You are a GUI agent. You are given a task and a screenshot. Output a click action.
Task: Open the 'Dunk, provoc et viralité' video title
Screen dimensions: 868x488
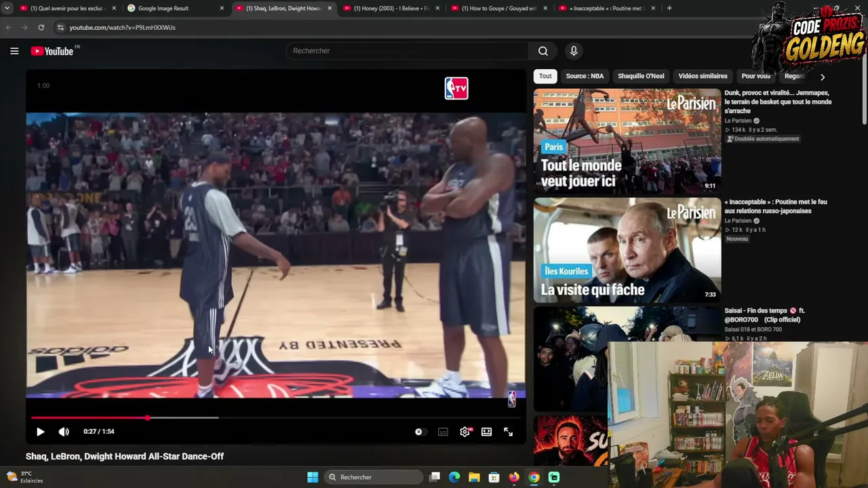(x=778, y=102)
